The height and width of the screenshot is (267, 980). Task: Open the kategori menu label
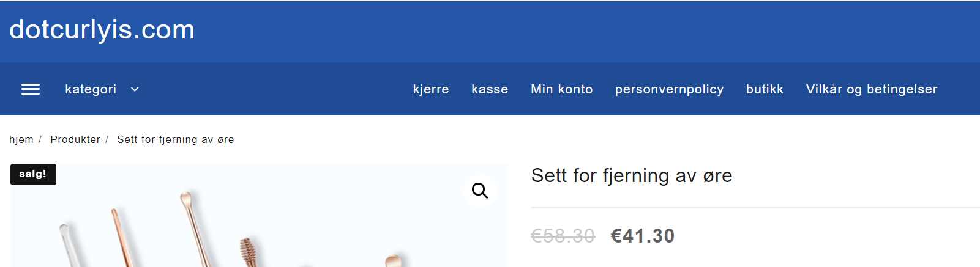click(91, 89)
